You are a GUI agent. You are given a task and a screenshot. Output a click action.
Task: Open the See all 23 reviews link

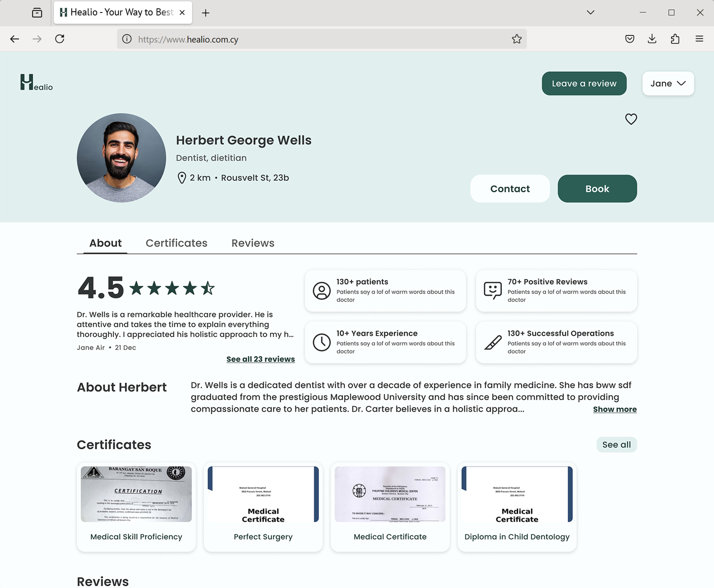260,359
